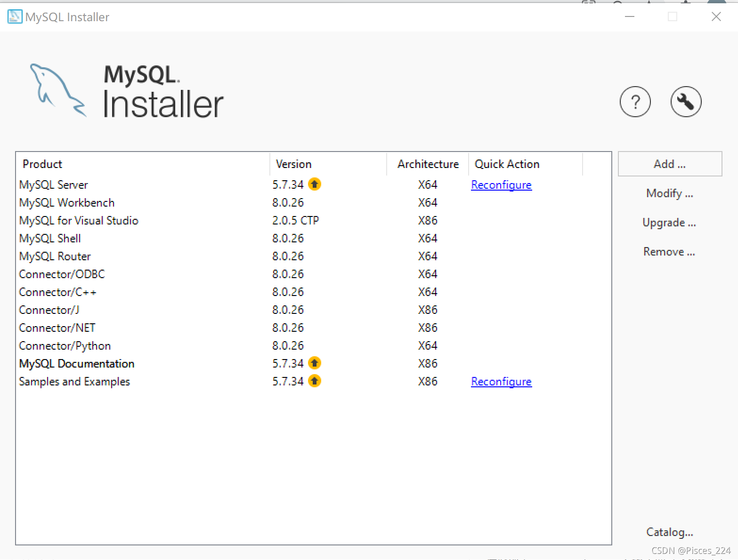The width and height of the screenshot is (738, 560).
Task: Click 8.0.26 version of MySQL Workbench
Action: click(x=288, y=203)
